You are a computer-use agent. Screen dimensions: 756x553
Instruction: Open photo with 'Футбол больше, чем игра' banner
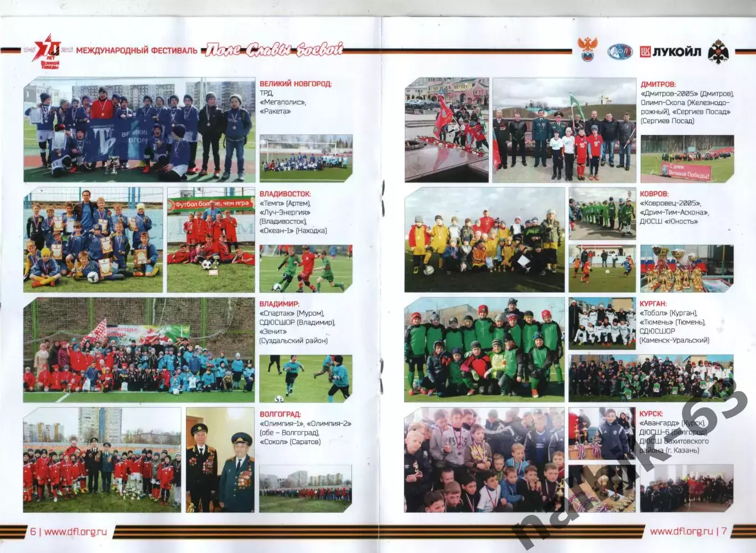(211, 240)
